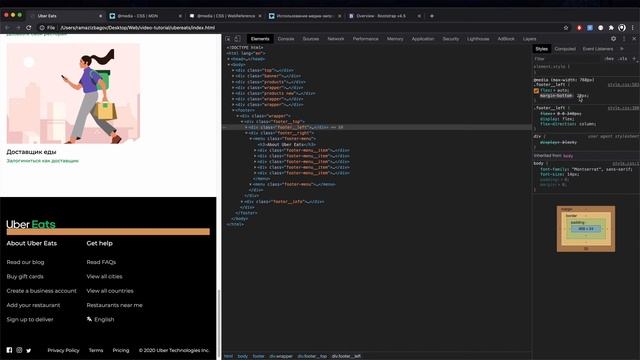Open a new browser tab
The width and height of the screenshot is (640, 360).
point(432,16)
